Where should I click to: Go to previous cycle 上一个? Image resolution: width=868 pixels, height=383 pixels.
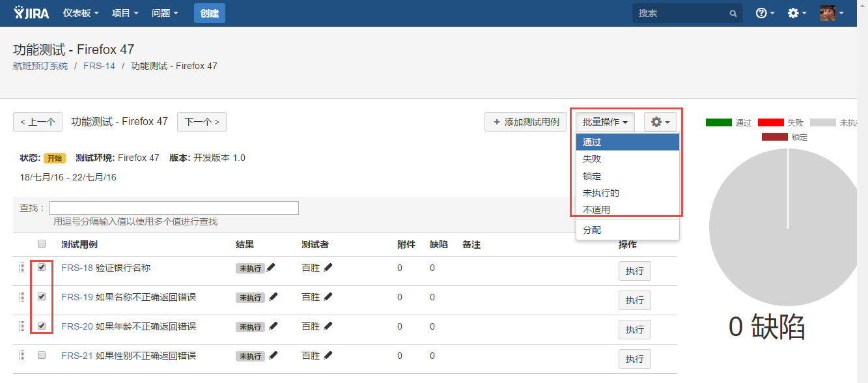pos(38,122)
